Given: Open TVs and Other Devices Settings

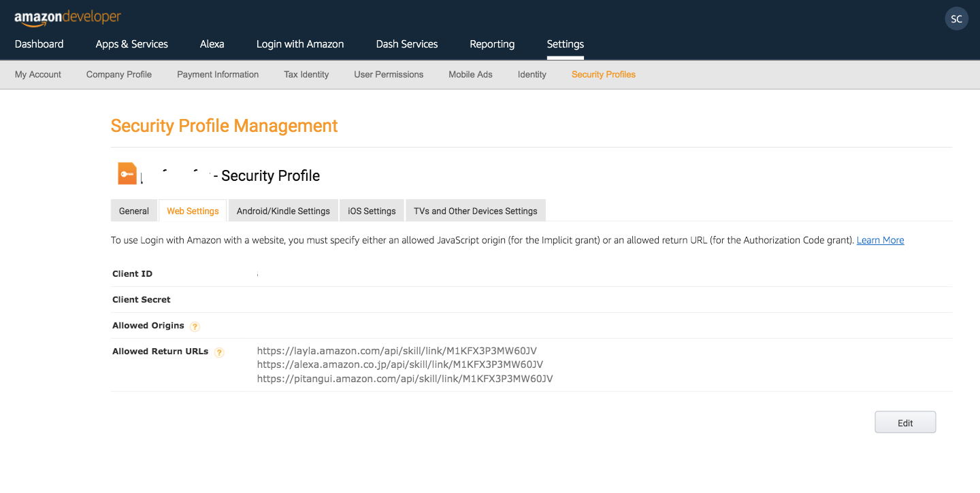Looking at the screenshot, I should (x=476, y=211).
